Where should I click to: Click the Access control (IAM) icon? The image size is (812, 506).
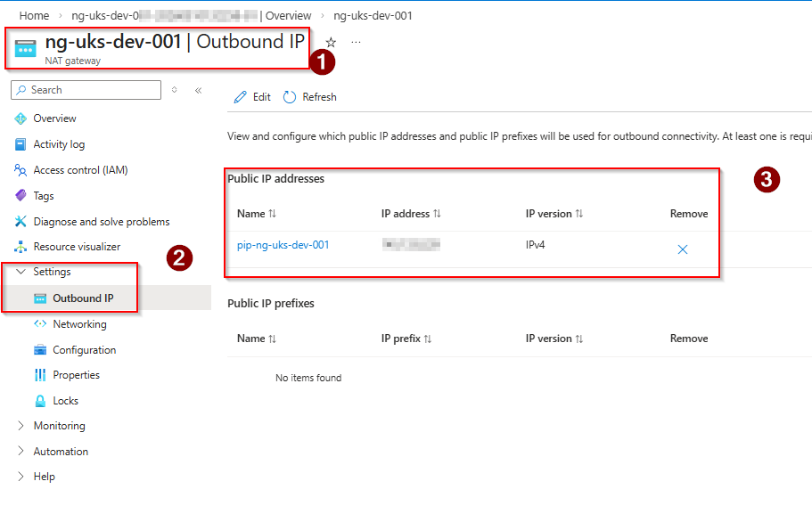pos(21,170)
